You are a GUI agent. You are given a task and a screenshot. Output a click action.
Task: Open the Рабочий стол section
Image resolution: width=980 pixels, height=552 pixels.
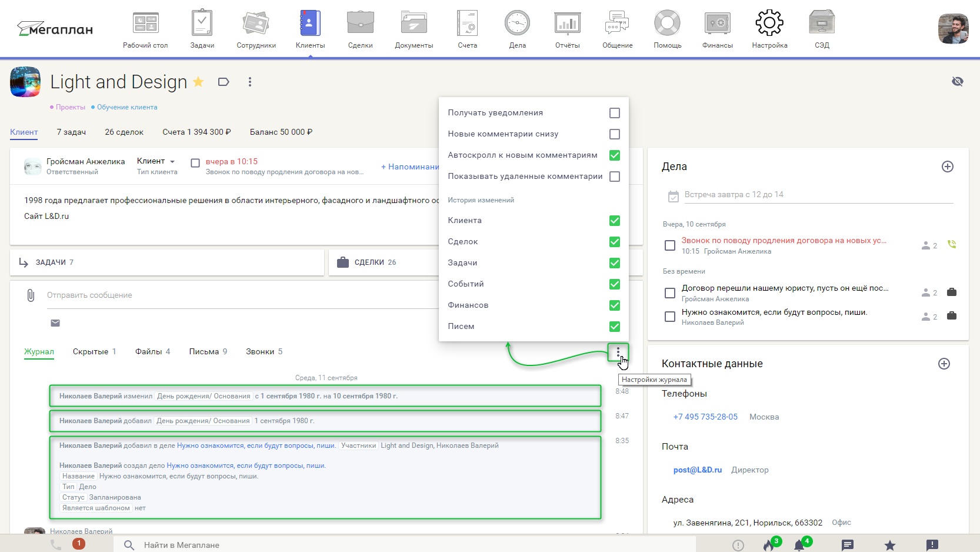coord(145,29)
